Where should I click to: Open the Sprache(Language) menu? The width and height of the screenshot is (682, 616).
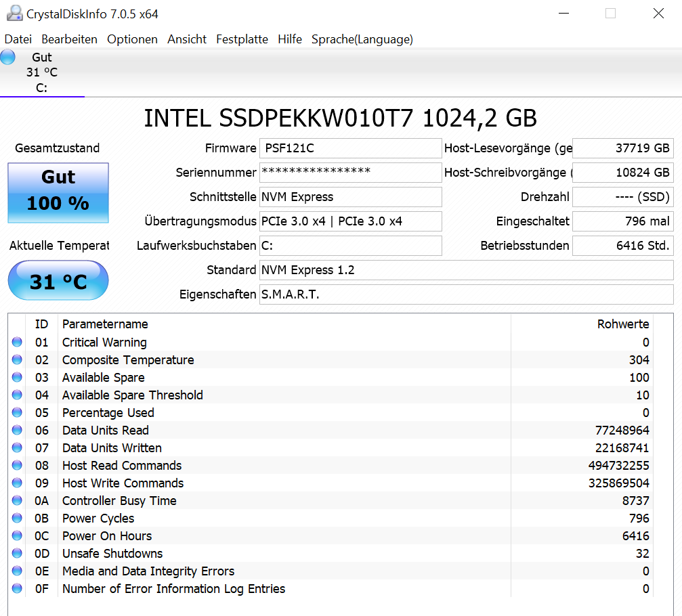[x=362, y=39]
